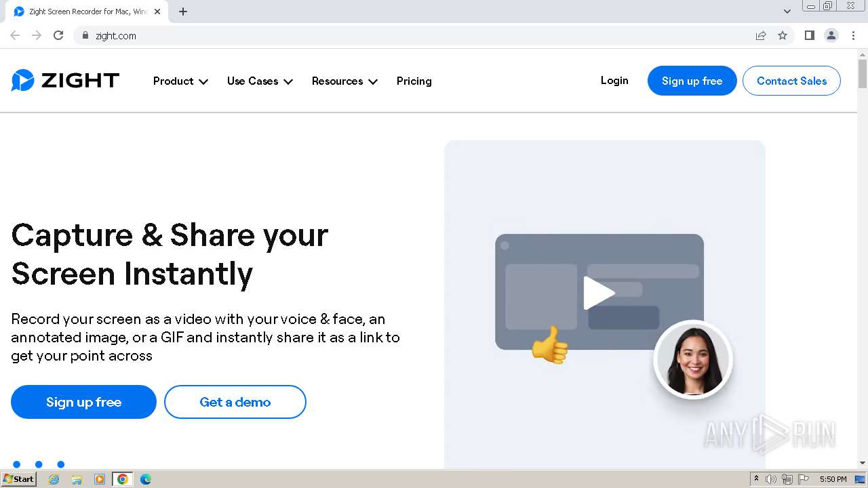
Task: Expand the Resources menu
Action: [x=344, y=81]
